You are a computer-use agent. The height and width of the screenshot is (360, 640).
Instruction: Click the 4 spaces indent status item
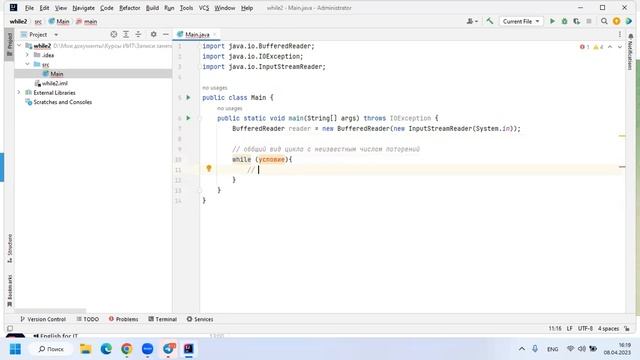click(x=609, y=329)
